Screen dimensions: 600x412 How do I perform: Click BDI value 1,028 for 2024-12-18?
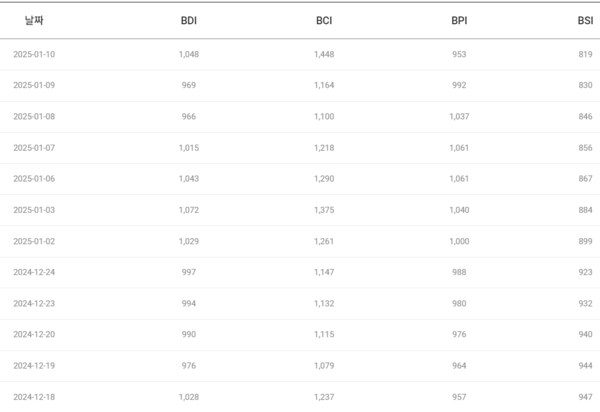click(188, 397)
